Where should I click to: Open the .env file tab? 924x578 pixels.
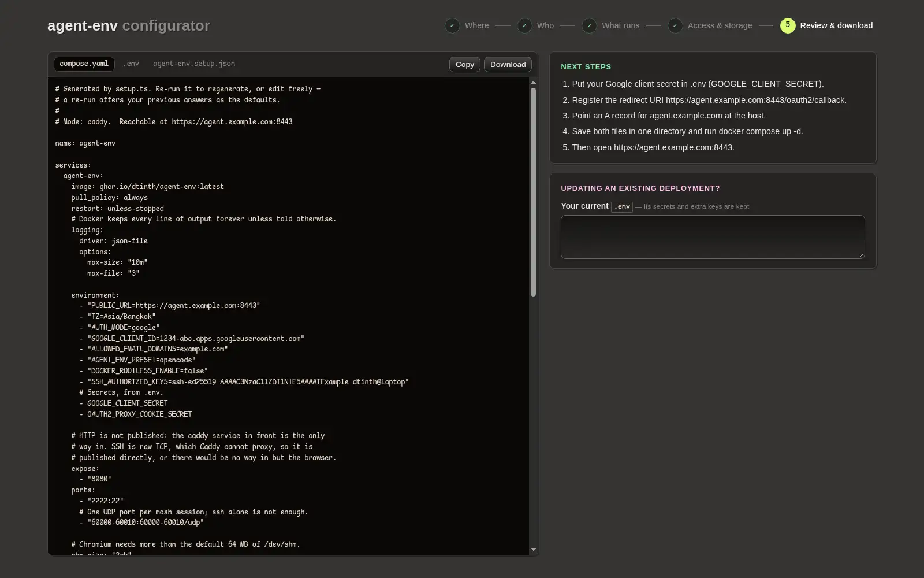tap(131, 64)
